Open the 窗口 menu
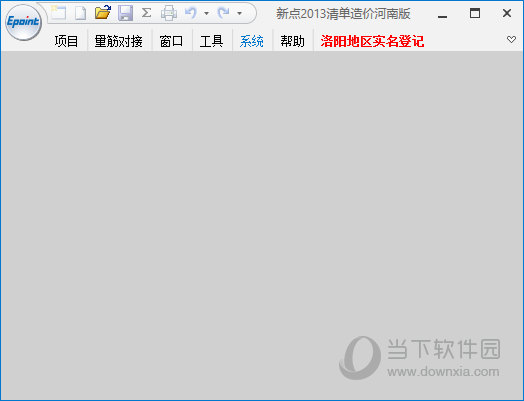524x401 pixels. 171,41
